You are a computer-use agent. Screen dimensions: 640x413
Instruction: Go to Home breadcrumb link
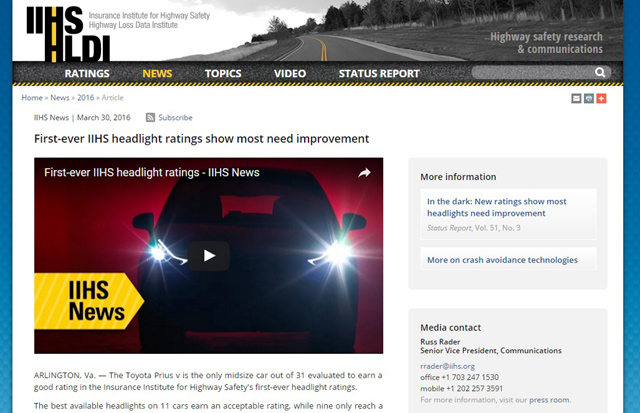click(x=32, y=98)
